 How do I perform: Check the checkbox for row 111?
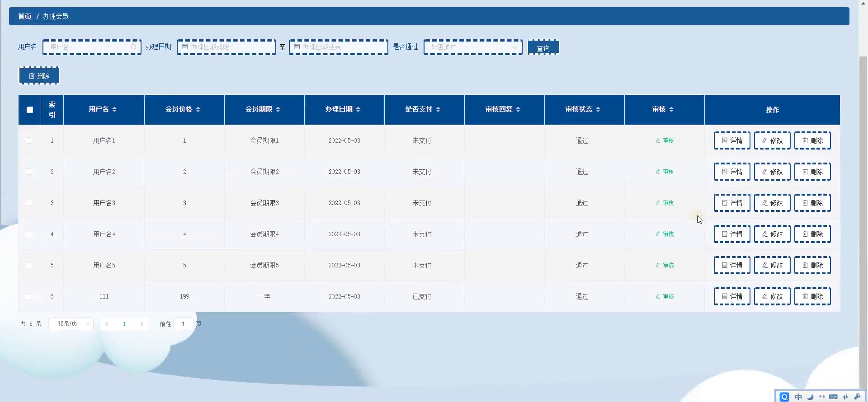(x=29, y=296)
